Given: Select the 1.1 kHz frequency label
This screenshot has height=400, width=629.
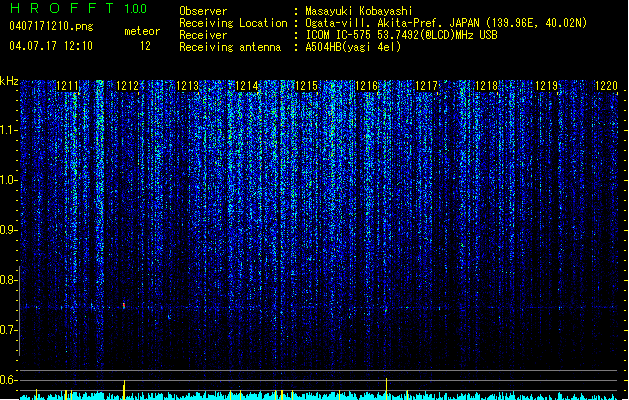Looking at the screenshot, I should [x=8, y=130].
